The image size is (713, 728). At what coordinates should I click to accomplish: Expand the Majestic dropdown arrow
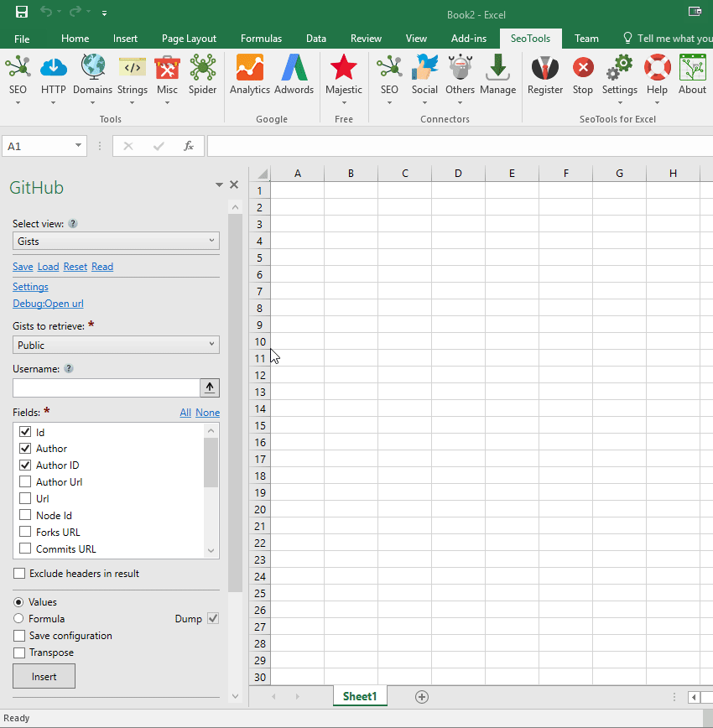344,103
